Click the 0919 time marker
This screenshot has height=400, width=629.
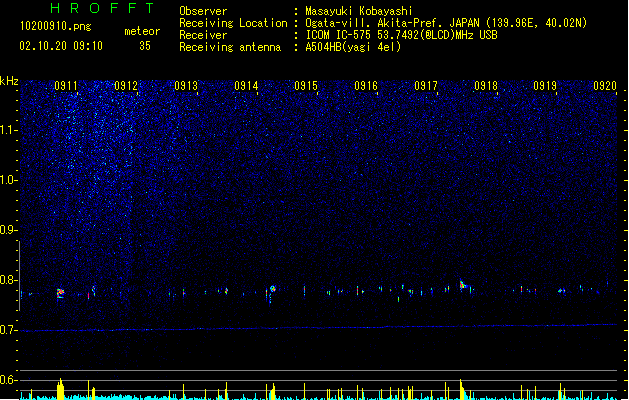click(x=545, y=86)
